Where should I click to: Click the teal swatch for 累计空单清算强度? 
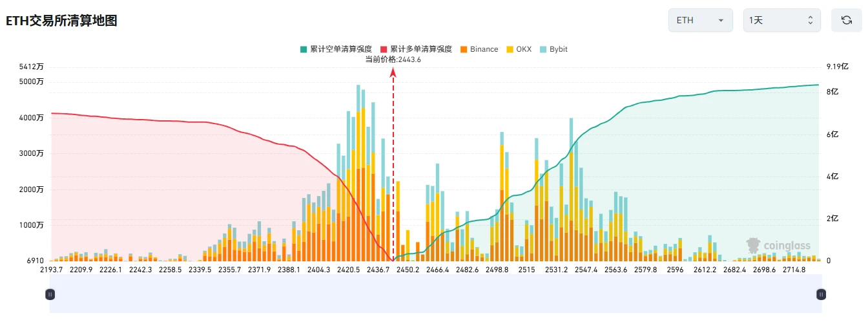tap(303, 49)
